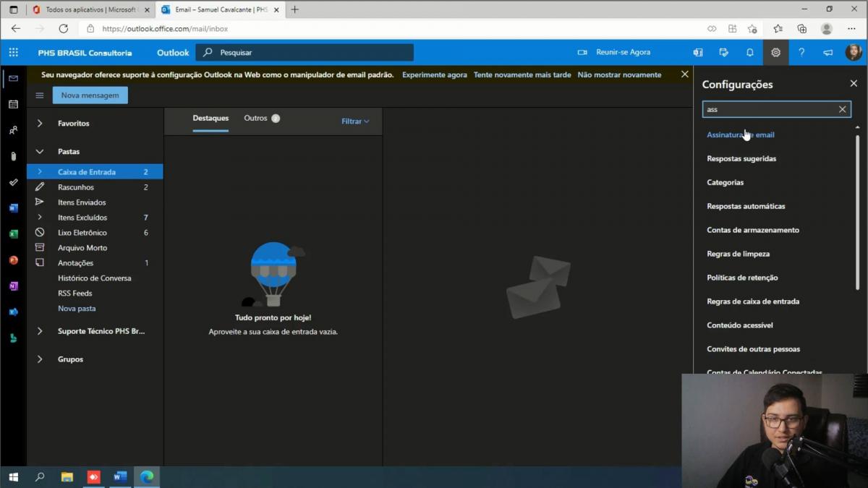Close the Configurações panel
The height and width of the screenshot is (488, 868).
(854, 84)
